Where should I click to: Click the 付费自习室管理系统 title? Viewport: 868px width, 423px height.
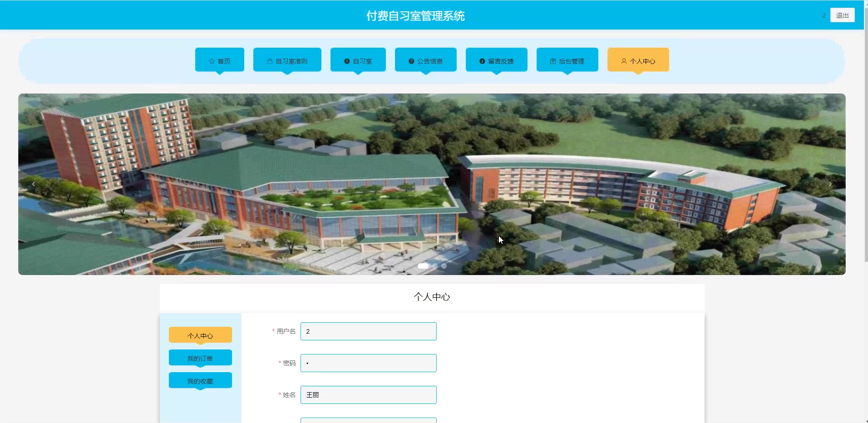click(415, 16)
